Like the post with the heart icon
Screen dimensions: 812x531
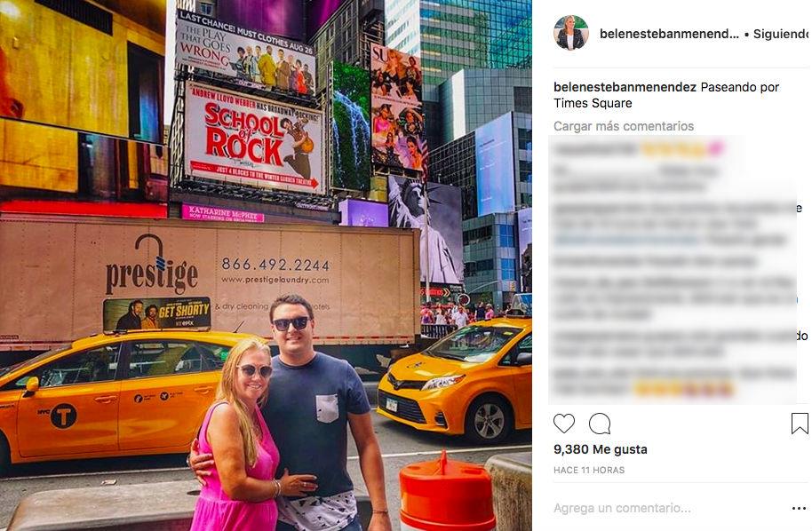coord(564,424)
